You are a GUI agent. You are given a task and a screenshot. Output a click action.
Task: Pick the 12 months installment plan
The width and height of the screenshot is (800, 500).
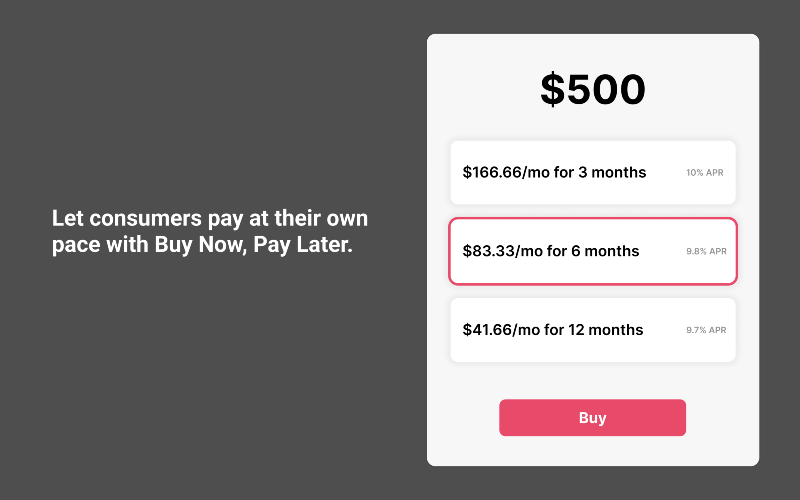coord(592,330)
